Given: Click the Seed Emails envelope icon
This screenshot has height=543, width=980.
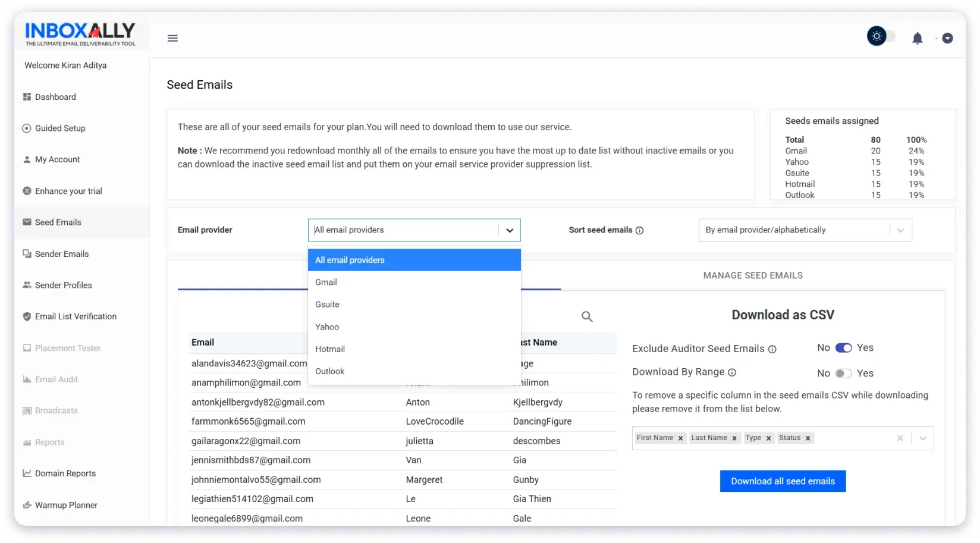Looking at the screenshot, I should (27, 222).
